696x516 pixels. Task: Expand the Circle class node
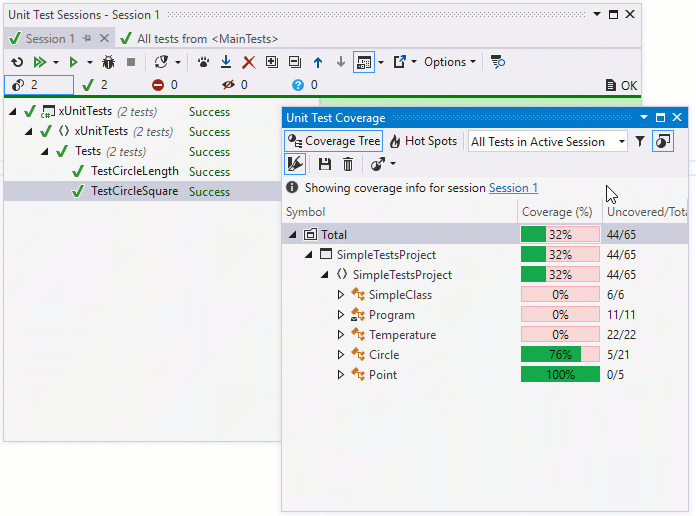(x=340, y=355)
